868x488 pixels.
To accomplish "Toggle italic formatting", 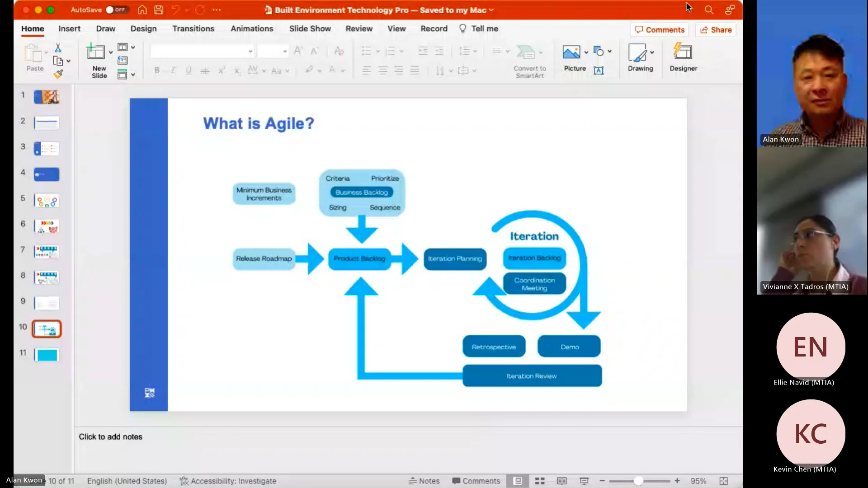I will pyautogui.click(x=172, y=70).
